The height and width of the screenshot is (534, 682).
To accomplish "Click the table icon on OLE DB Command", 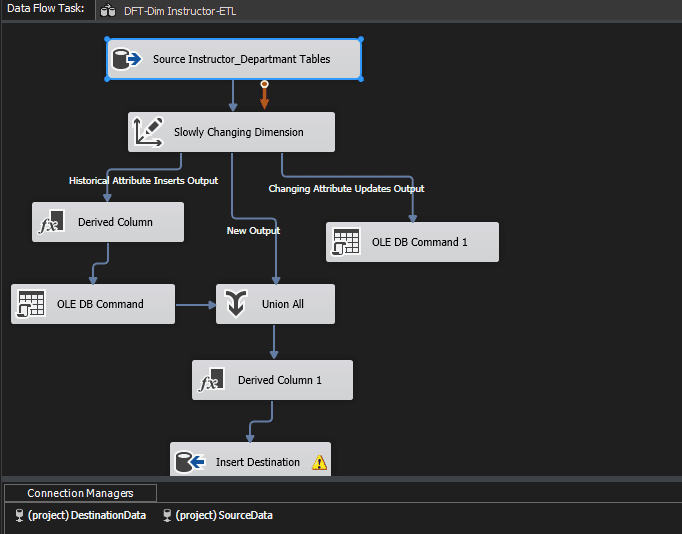I will tap(31, 304).
